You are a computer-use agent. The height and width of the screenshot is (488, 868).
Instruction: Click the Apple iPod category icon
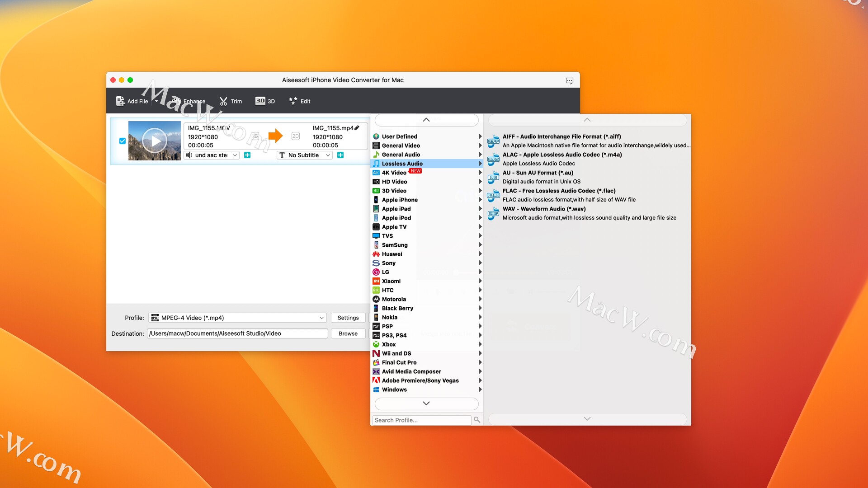(376, 218)
